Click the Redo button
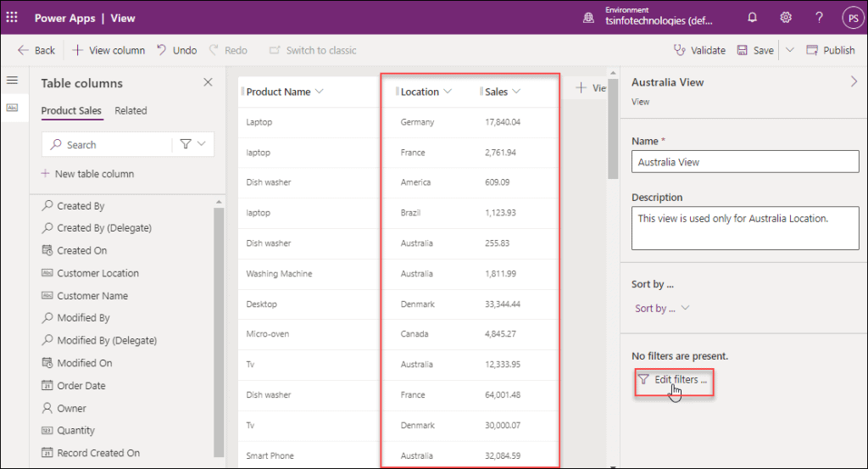Image resolution: width=868 pixels, height=469 pixels. point(228,50)
